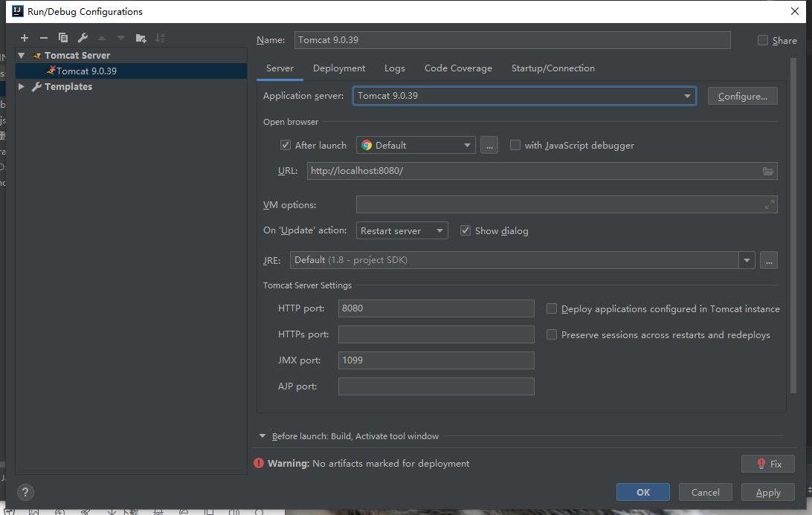Open the Code Coverage tab

pyautogui.click(x=458, y=68)
